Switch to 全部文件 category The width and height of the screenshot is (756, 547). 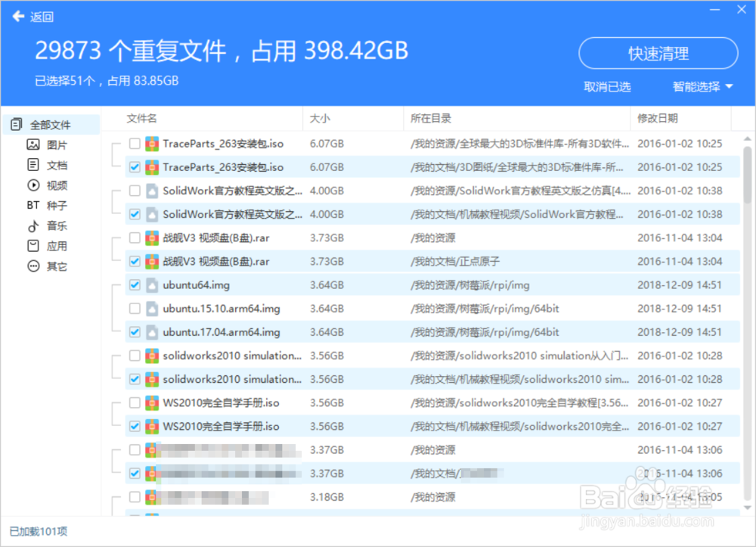coord(52,125)
